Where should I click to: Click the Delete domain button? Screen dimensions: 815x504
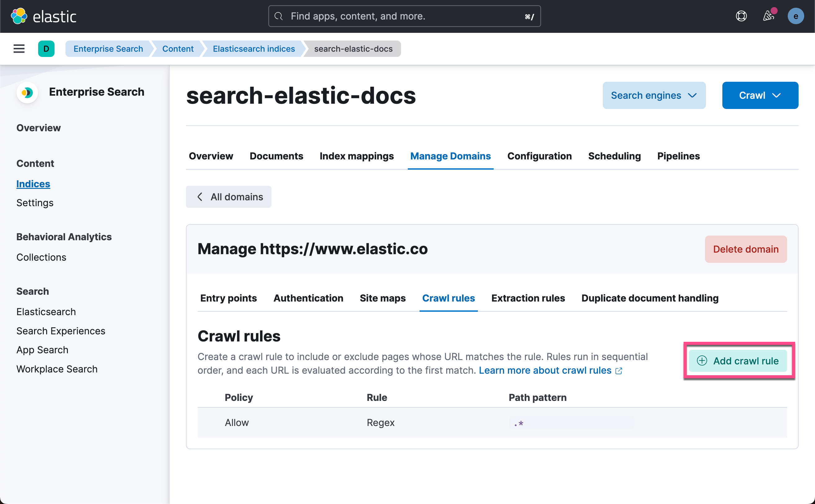pos(745,249)
